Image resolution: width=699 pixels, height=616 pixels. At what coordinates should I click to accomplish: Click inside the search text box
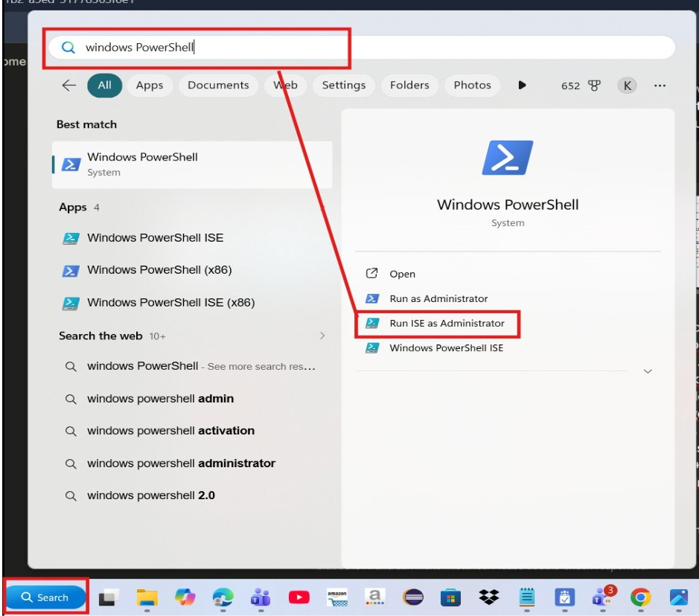pos(361,47)
